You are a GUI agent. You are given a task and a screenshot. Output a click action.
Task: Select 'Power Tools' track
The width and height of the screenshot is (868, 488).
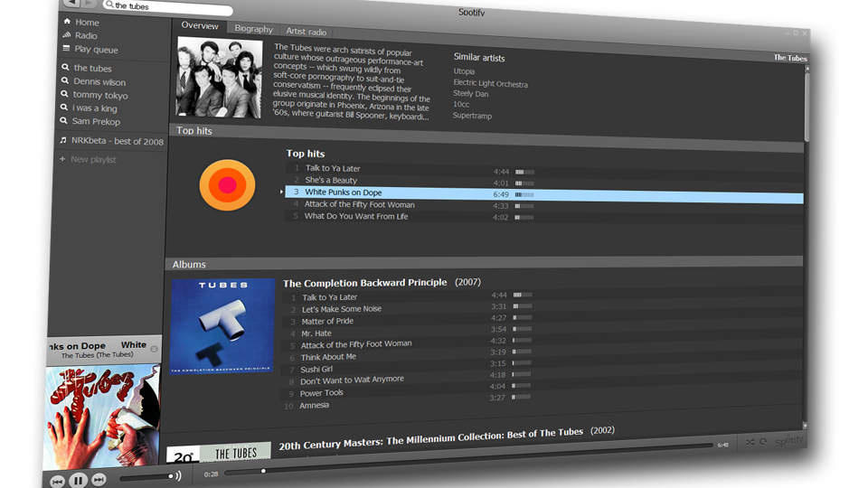coord(321,393)
